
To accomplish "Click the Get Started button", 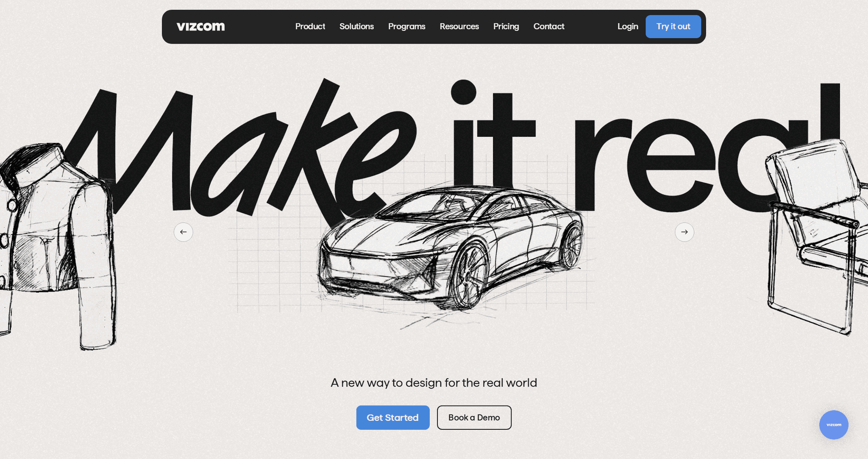I will coord(392,417).
